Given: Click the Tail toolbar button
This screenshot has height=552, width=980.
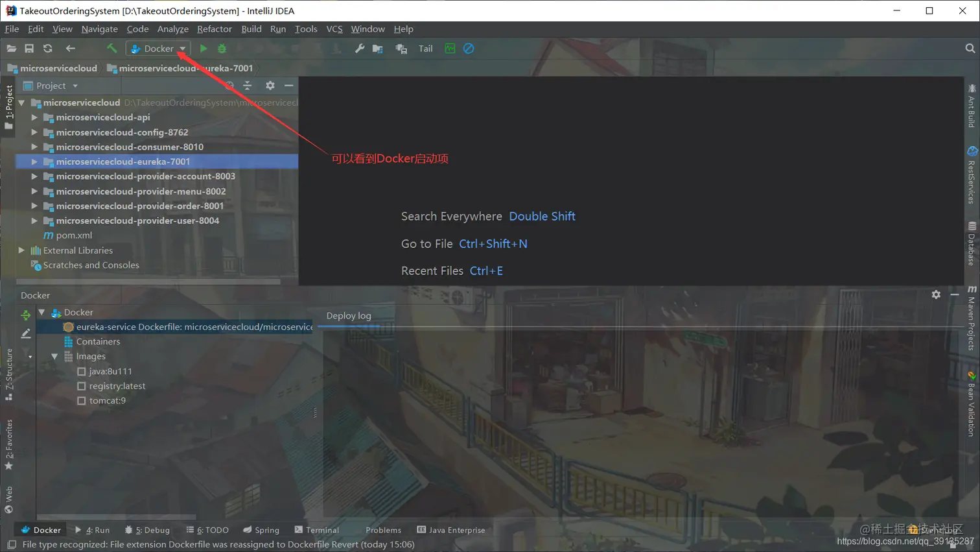Looking at the screenshot, I should 426,49.
